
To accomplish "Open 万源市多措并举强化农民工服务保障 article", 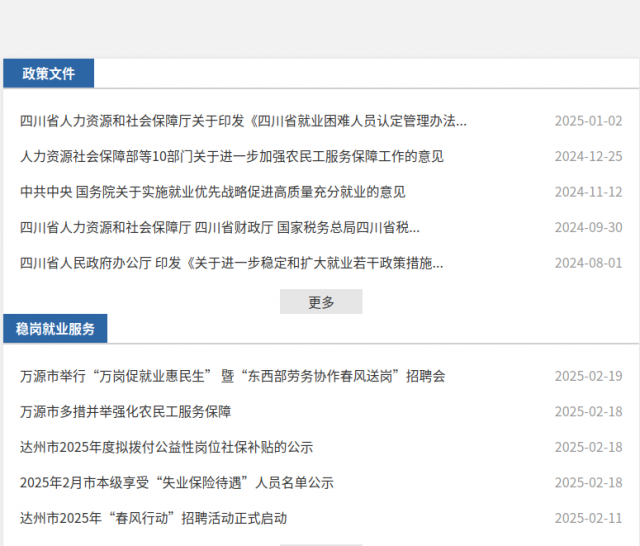I will click(x=125, y=412).
